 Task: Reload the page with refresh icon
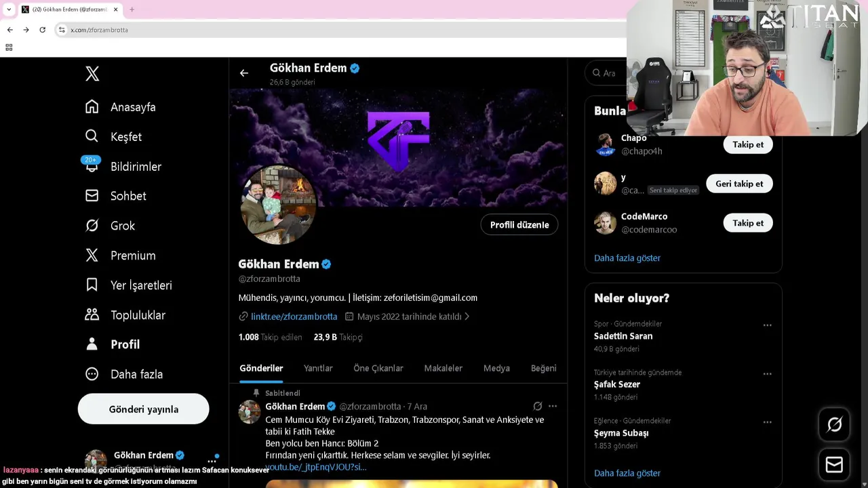pyautogui.click(x=42, y=30)
